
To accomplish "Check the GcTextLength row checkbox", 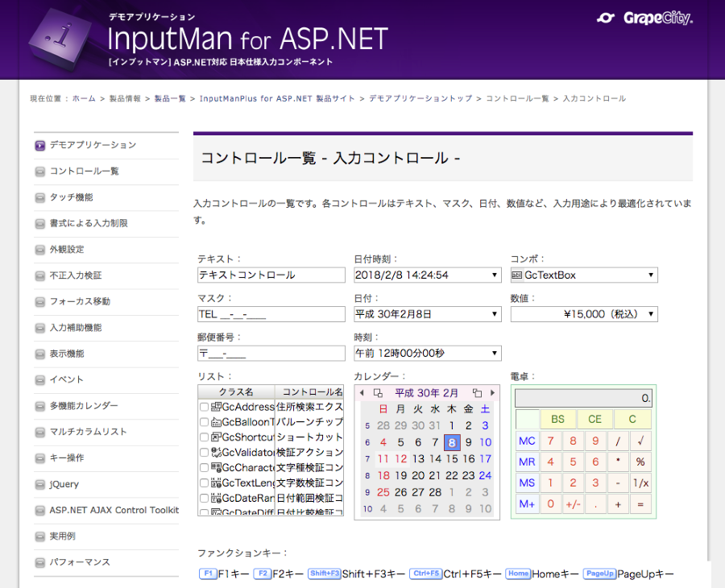I will click(204, 482).
